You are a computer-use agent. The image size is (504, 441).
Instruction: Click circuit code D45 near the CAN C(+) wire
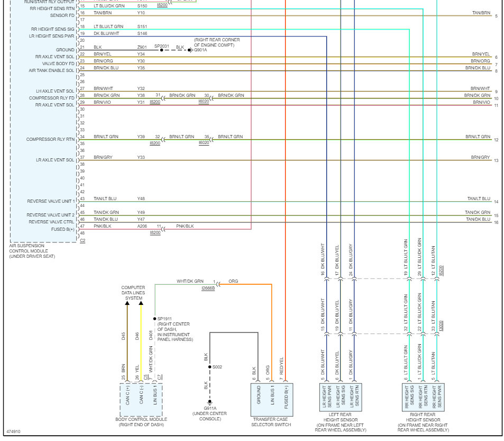(x=123, y=337)
